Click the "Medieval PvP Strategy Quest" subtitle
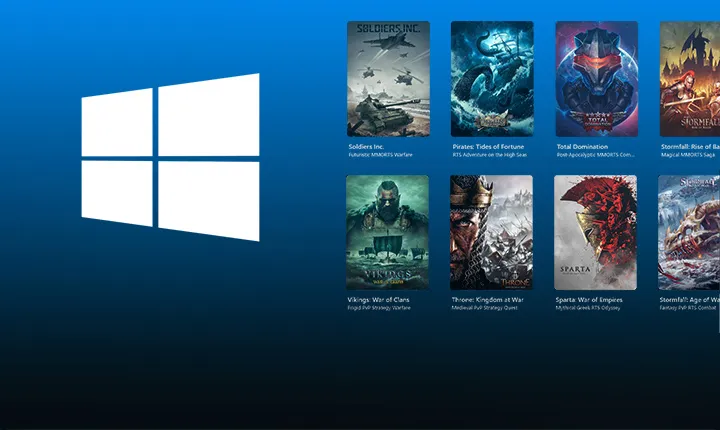Viewport: 720px width, 430px height. (485, 308)
